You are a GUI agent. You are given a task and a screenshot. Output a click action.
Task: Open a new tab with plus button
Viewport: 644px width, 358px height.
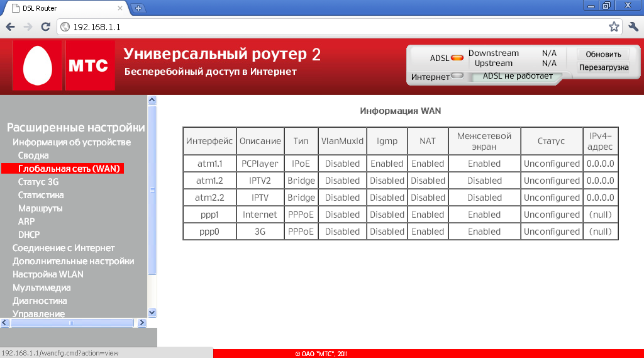click(x=138, y=8)
